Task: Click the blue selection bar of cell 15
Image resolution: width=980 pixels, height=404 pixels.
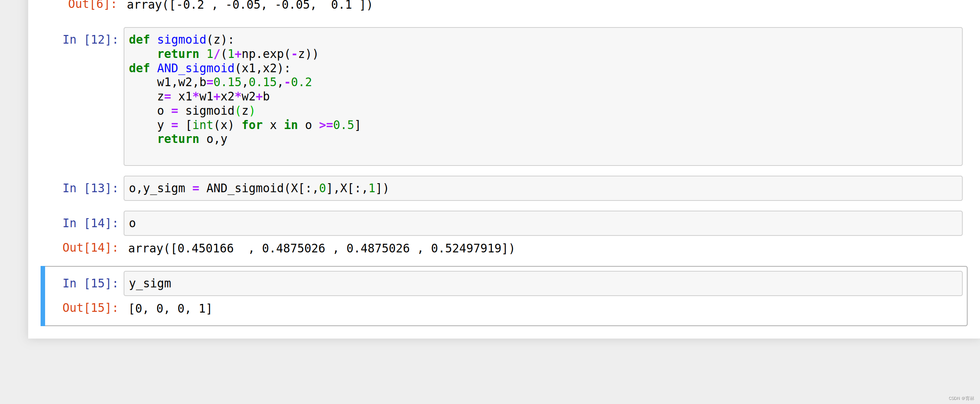Action: tap(43, 296)
